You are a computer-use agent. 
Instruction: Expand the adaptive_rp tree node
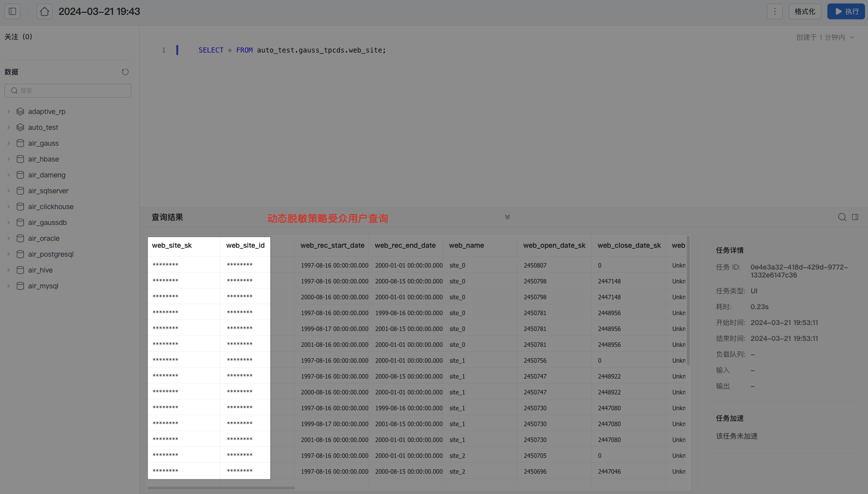[x=8, y=111]
